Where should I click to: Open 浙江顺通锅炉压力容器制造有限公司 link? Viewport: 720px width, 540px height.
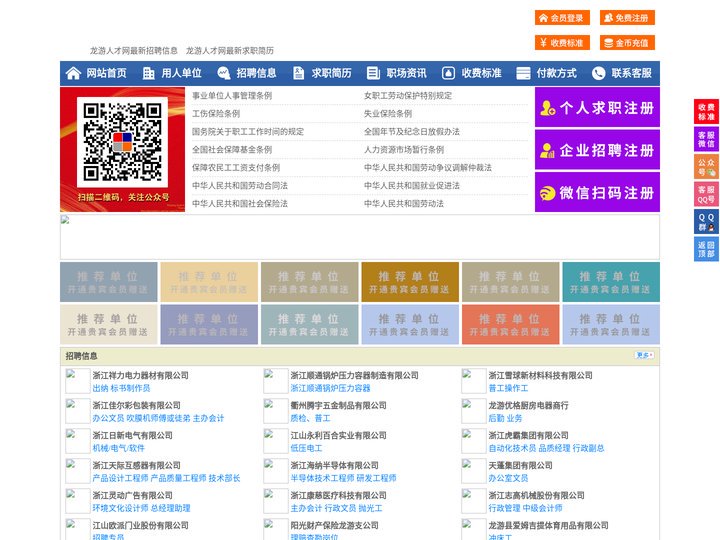tap(354, 375)
